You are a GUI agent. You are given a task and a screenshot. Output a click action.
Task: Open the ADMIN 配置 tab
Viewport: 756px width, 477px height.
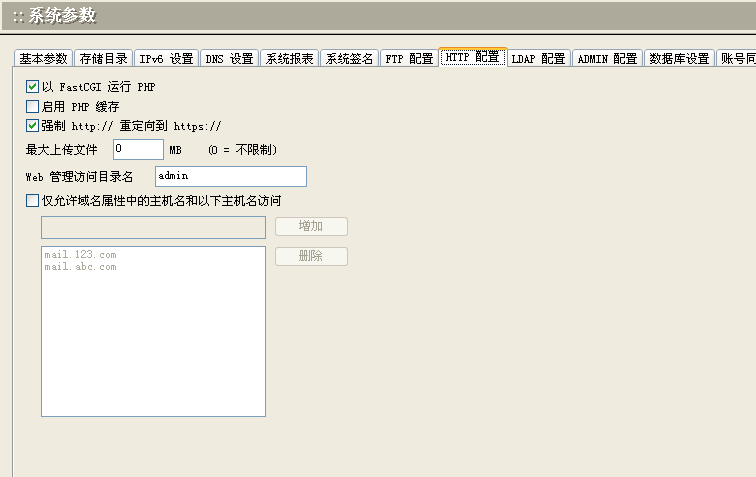[607, 59]
